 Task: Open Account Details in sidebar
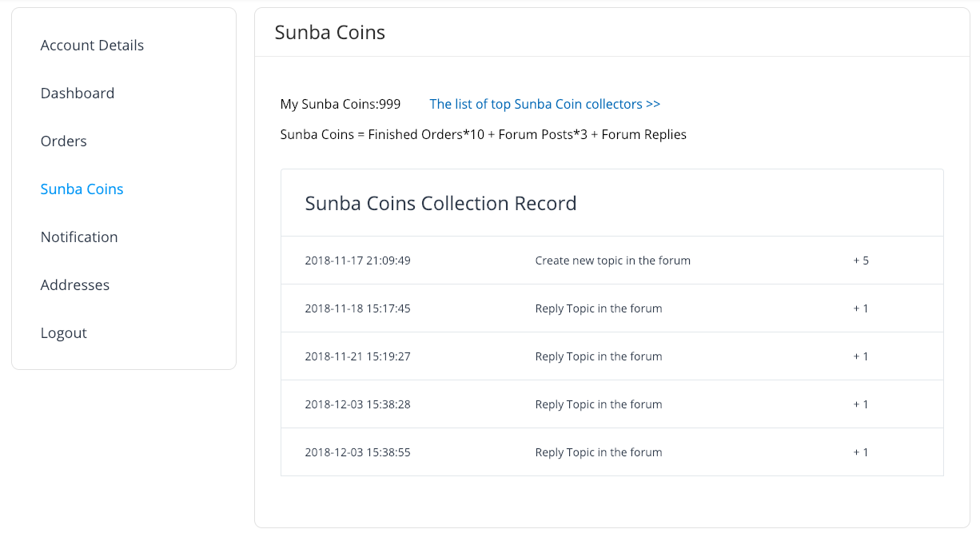[92, 46]
